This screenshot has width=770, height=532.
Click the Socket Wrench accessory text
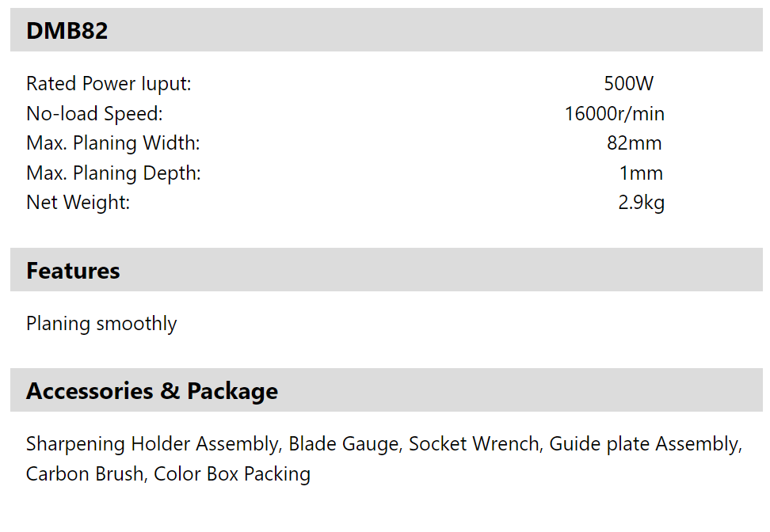click(474, 444)
